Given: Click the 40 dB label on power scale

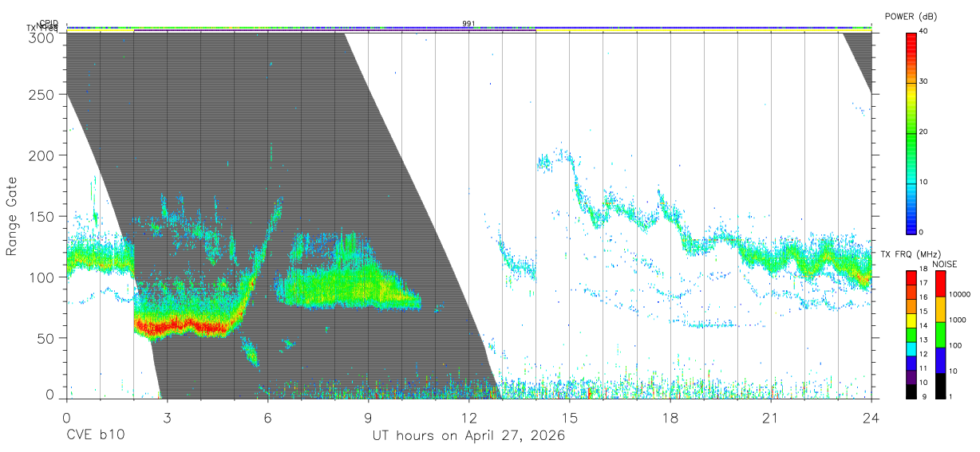Looking at the screenshot, I should 923,31.
